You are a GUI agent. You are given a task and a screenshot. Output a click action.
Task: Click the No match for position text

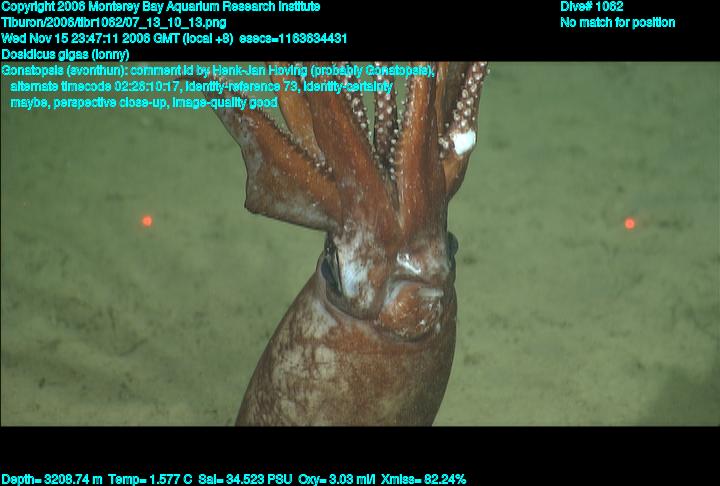click(x=617, y=23)
